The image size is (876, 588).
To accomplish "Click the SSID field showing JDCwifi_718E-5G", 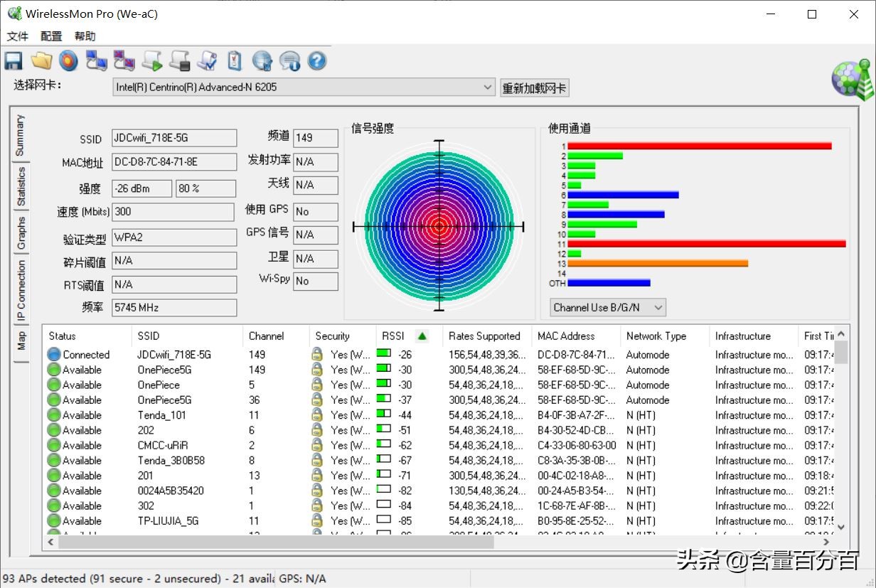I will point(174,138).
